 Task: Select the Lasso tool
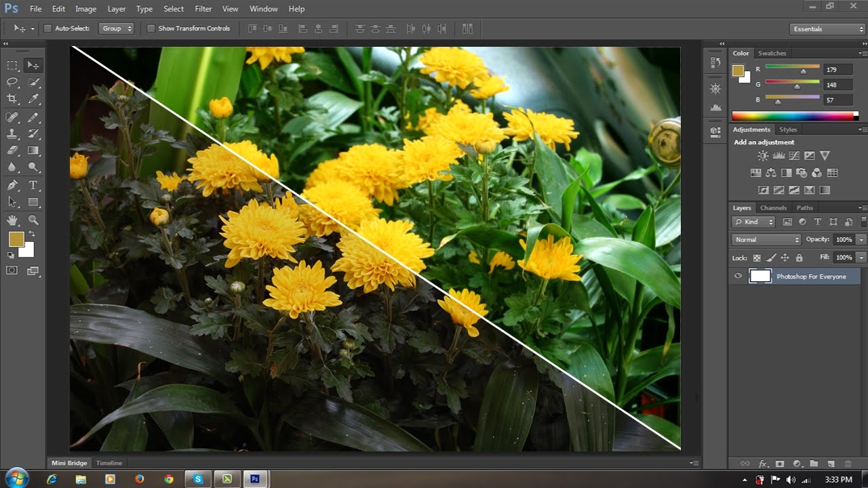click(12, 82)
